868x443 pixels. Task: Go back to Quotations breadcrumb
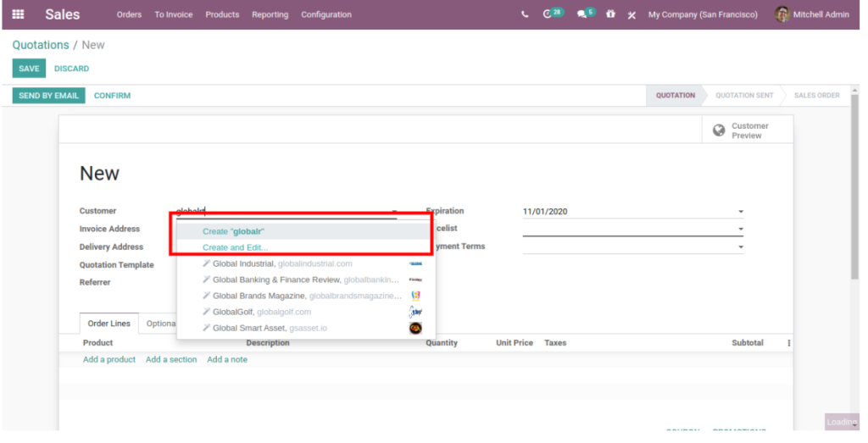(41, 45)
